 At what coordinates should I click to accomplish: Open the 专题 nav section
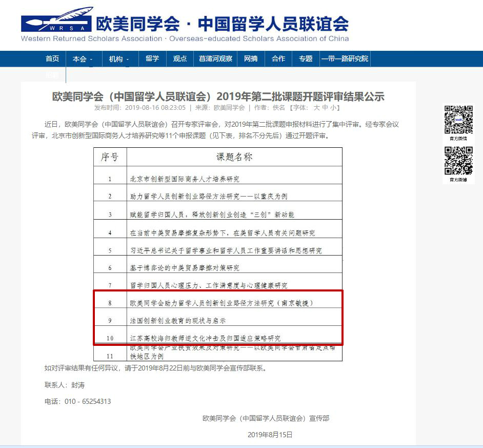(306, 59)
